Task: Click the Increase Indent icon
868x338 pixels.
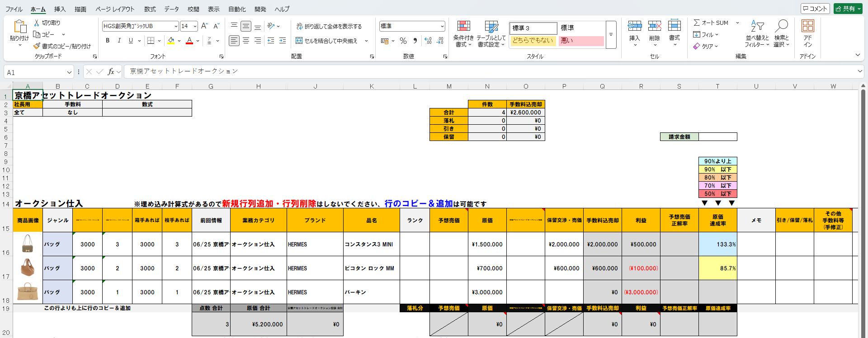Action: [x=283, y=41]
